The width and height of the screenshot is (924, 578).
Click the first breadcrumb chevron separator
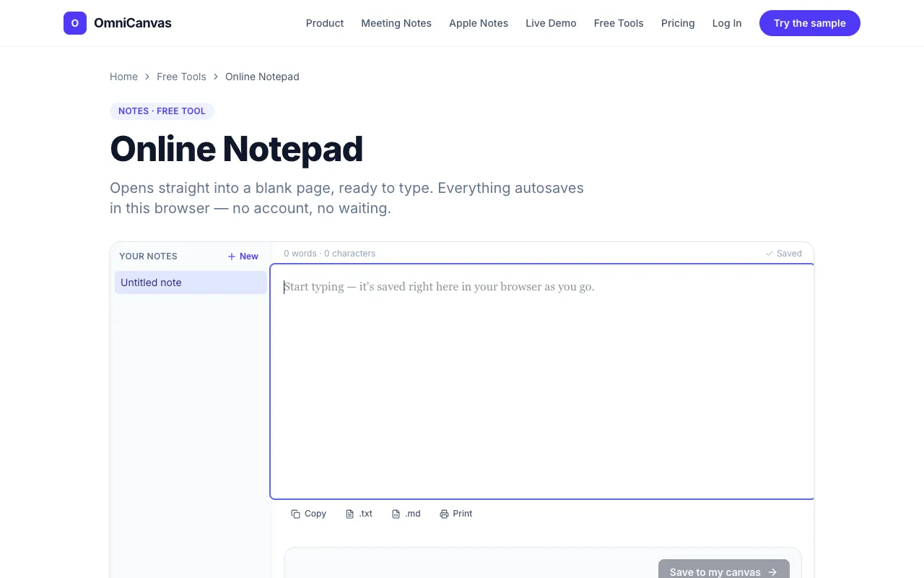(x=147, y=77)
